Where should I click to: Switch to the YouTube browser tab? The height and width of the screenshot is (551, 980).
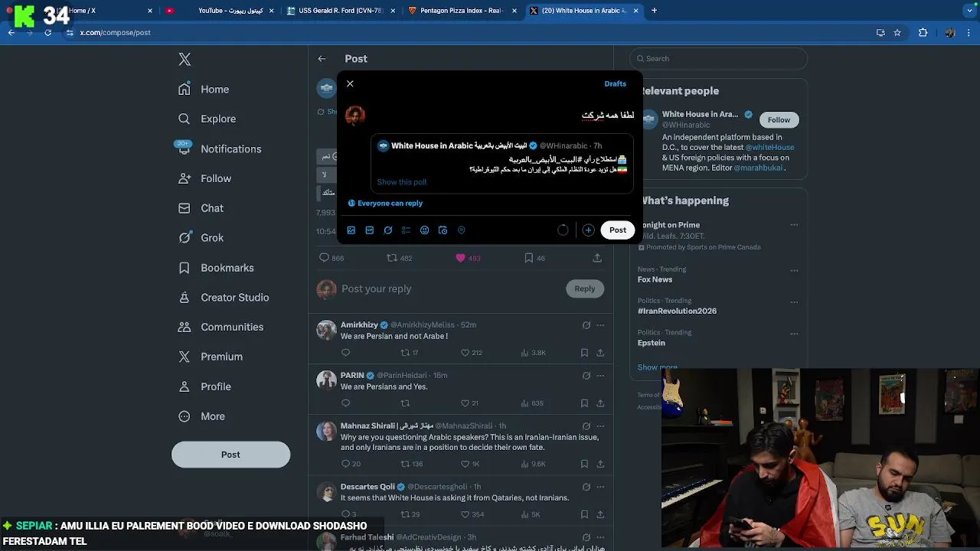pyautogui.click(x=219, y=11)
